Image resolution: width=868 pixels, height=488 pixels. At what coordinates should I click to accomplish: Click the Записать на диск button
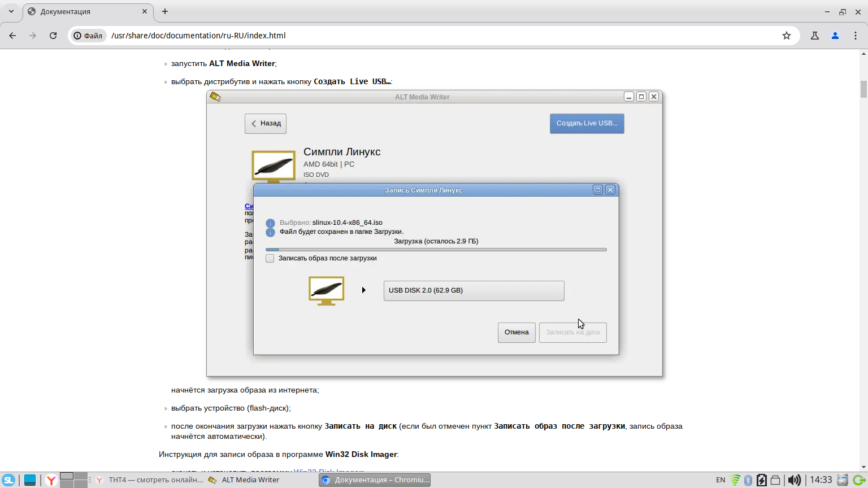click(573, 332)
